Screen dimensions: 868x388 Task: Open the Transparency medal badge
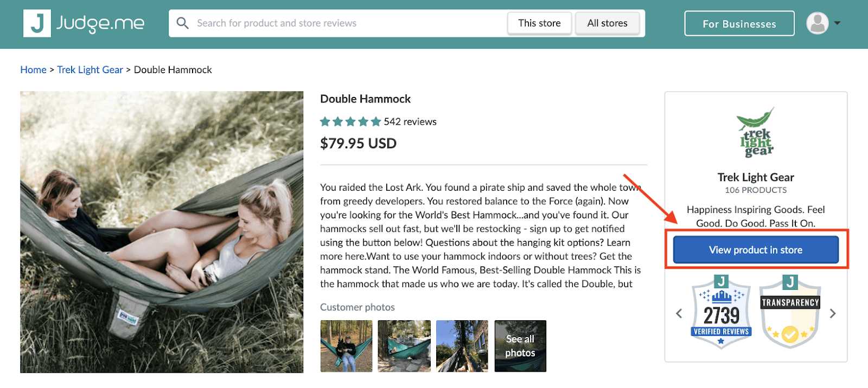pyautogui.click(x=790, y=313)
